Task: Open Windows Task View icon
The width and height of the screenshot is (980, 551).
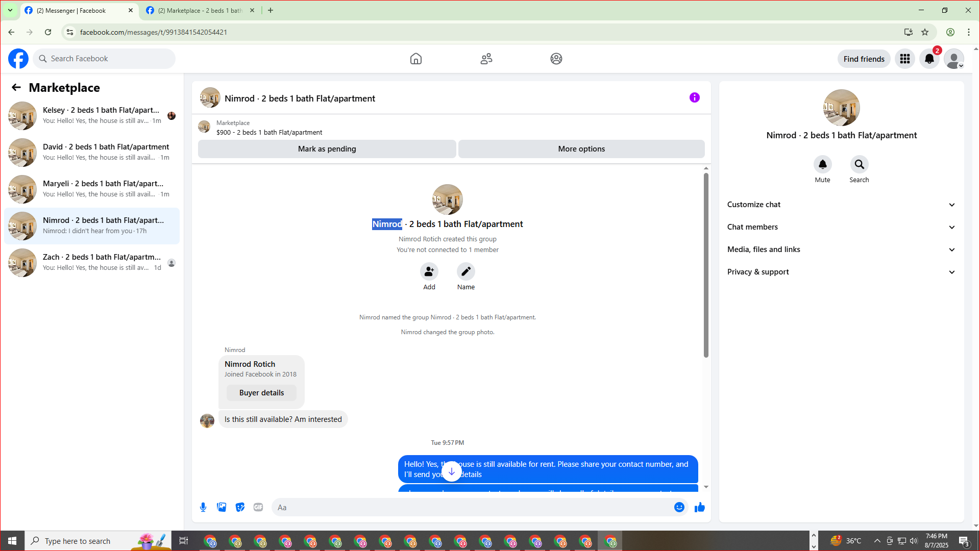Action: coord(184,541)
